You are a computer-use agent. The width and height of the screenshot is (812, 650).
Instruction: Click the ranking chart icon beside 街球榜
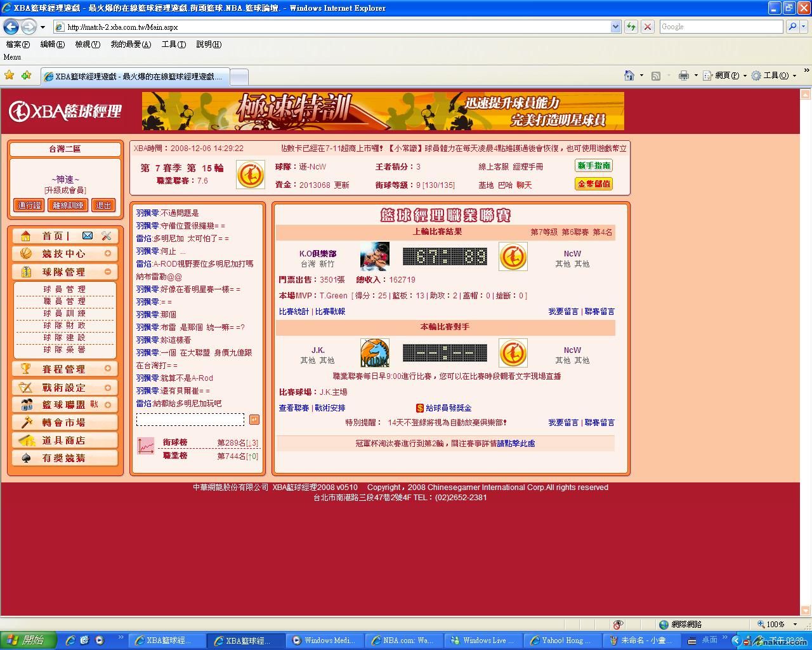(146, 446)
